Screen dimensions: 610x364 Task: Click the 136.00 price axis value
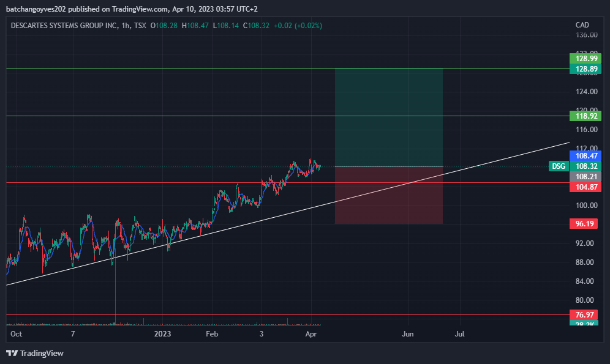[586, 35]
